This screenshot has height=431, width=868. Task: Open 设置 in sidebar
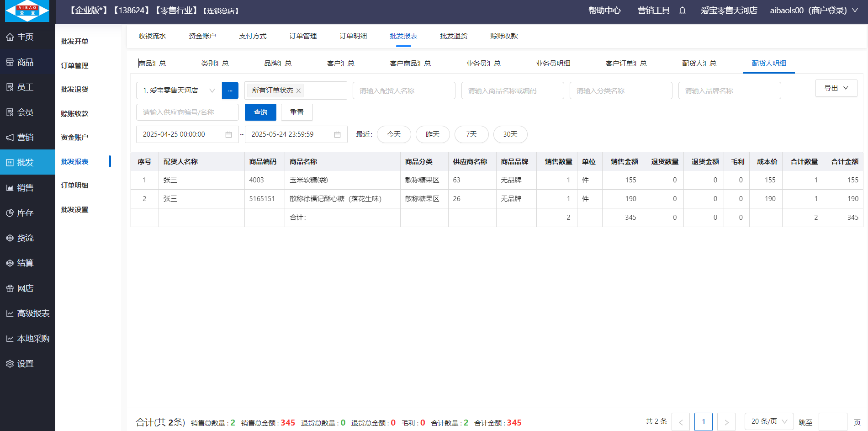[27, 363]
